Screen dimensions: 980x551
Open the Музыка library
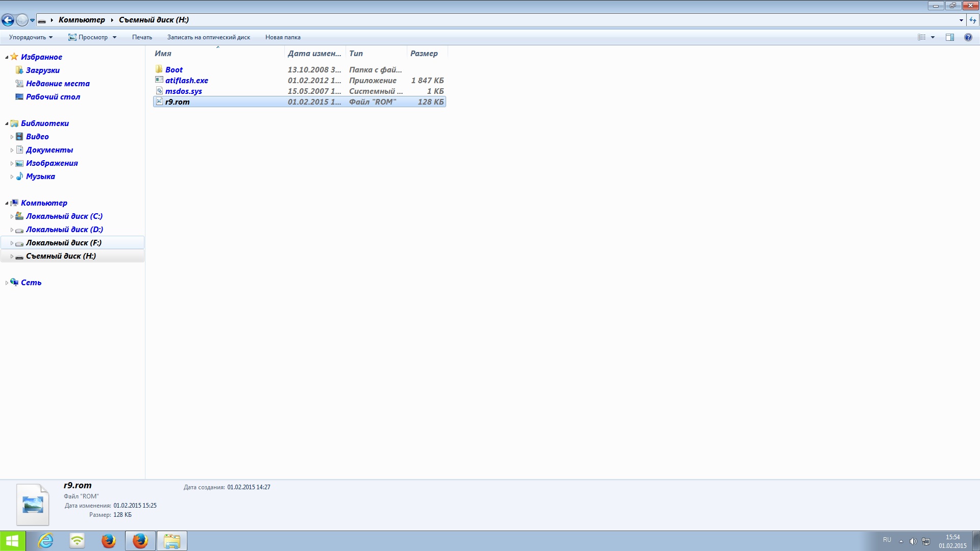40,177
